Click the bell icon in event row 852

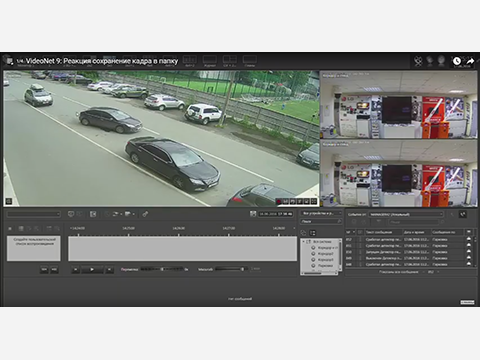pos(469,239)
